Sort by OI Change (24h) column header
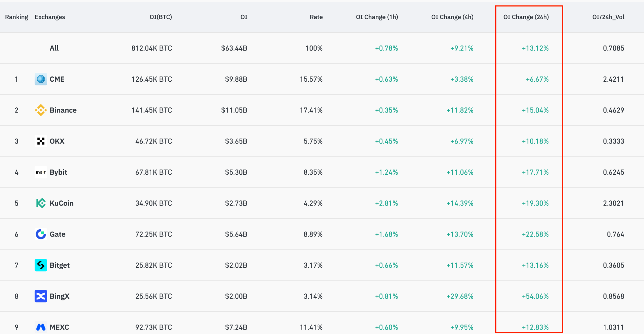The width and height of the screenshot is (644, 334). 526,17
